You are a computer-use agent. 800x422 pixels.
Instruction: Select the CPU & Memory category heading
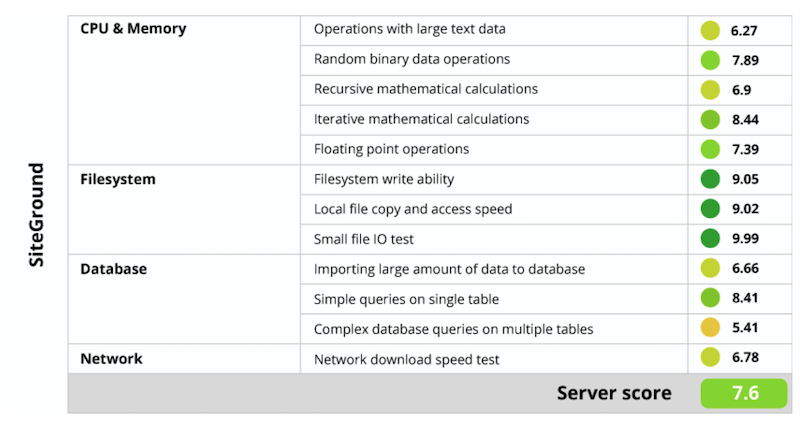tap(133, 29)
